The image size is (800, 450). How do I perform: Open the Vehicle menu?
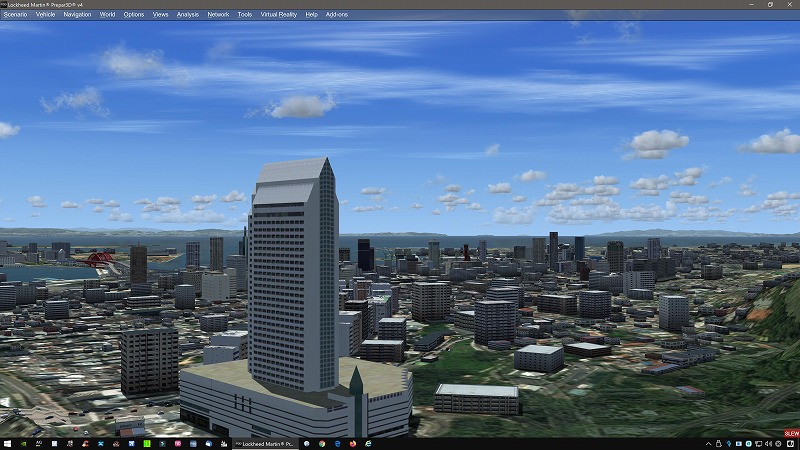pyautogui.click(x=45, y=14)
